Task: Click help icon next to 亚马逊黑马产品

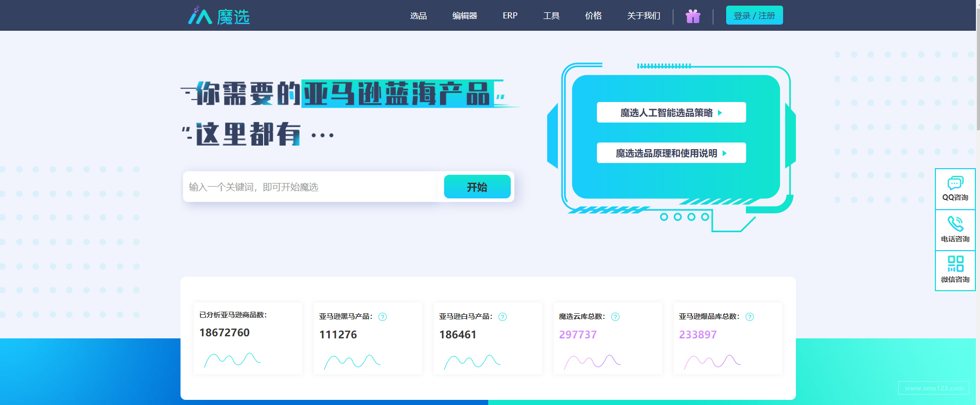Action: tap(383, 317)
